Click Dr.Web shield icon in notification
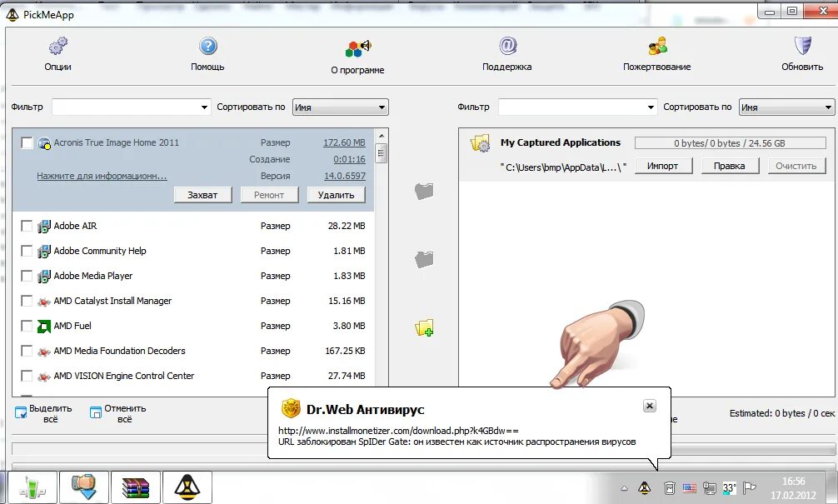The height and width of the screenshot is (504, 838). 292,409
